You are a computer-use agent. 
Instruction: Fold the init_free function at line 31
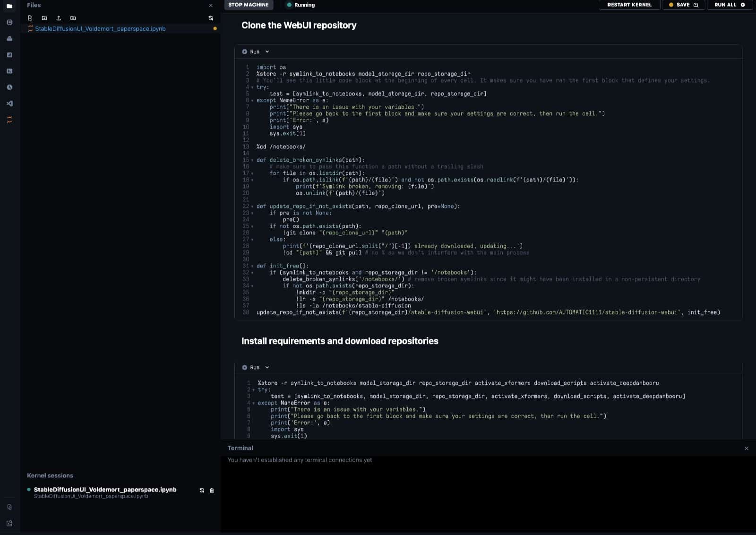click(252, 266)
